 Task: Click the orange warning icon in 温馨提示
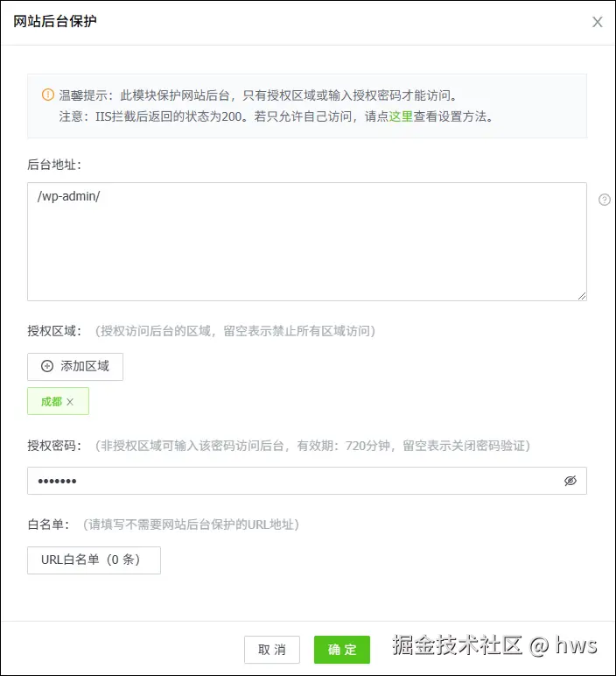coord(48,95)
